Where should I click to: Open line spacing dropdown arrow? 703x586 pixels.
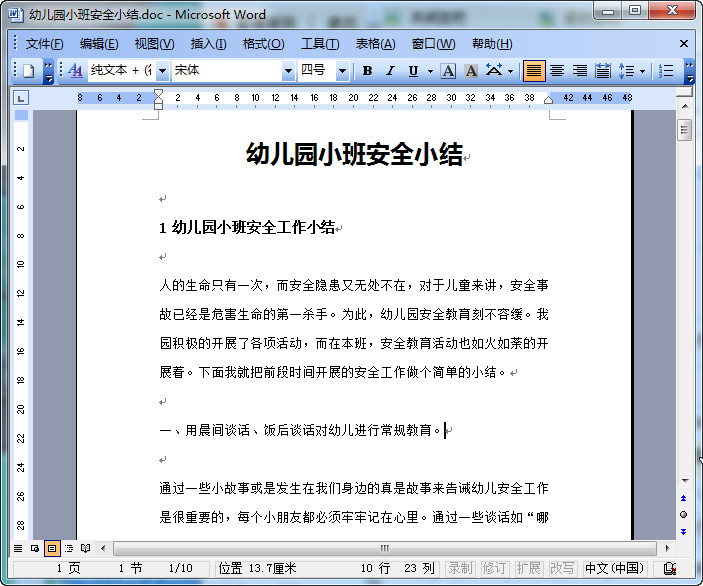tap(642, 71)
